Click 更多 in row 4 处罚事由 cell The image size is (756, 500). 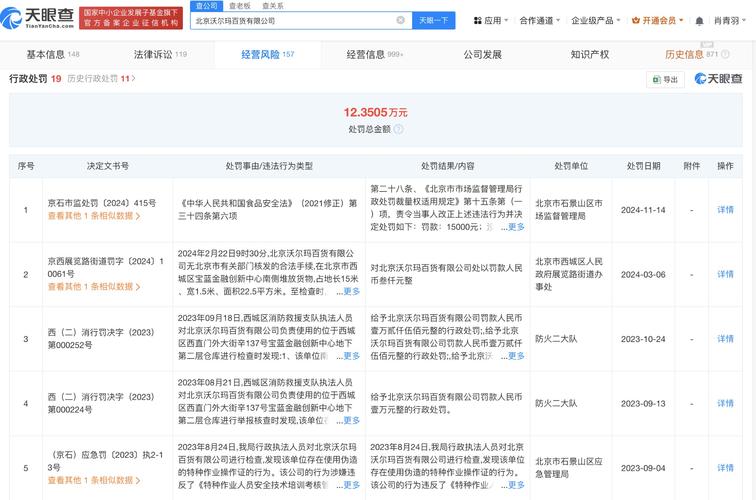[351, 421]
